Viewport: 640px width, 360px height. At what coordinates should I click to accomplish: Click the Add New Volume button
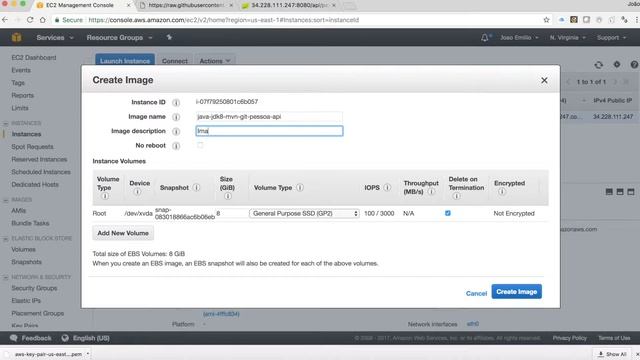(123, 233)
